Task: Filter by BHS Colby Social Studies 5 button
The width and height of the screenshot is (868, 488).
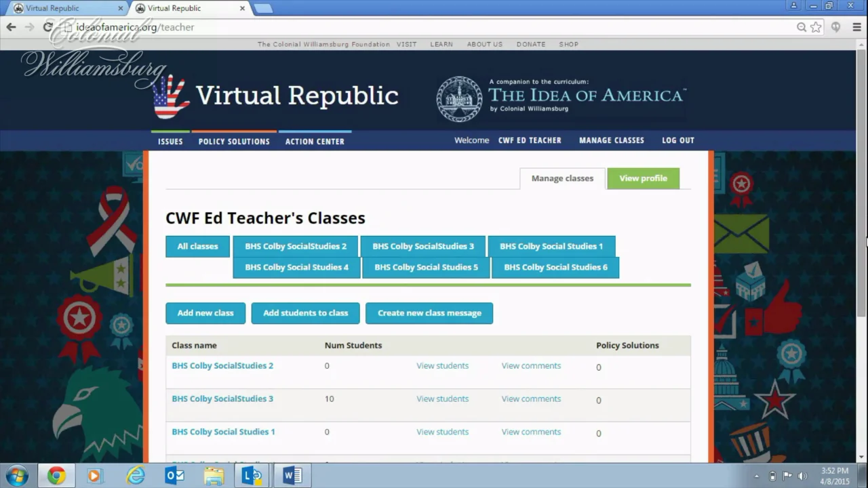Action: click(427, 267)
